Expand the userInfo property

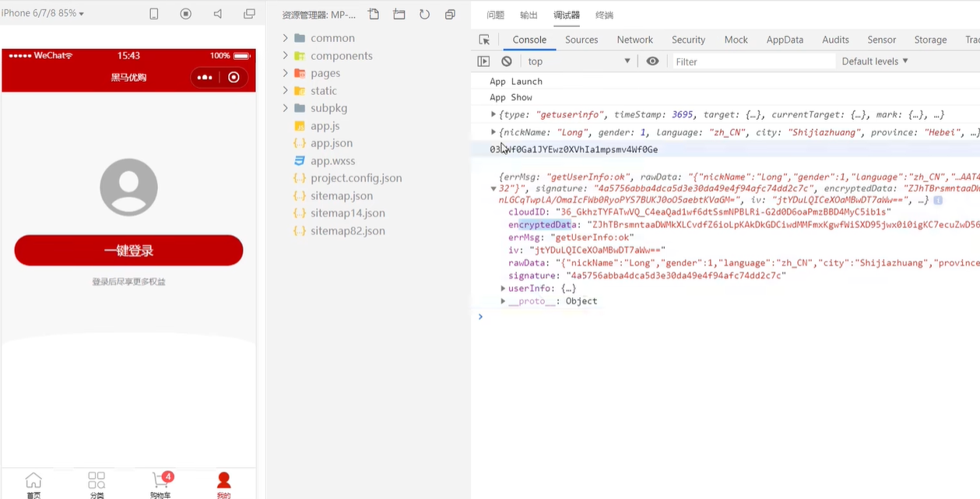point(503,288)
